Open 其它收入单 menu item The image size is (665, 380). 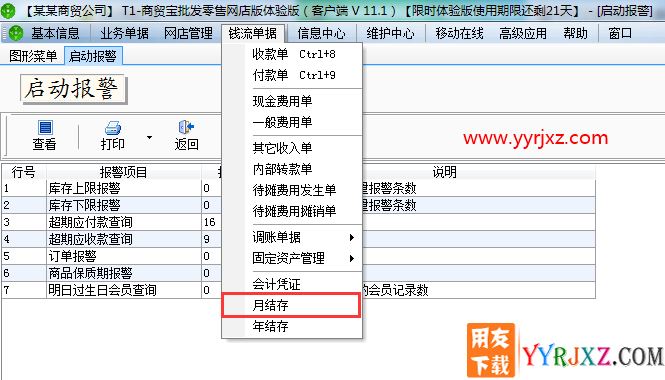click(x=293, y=148)
